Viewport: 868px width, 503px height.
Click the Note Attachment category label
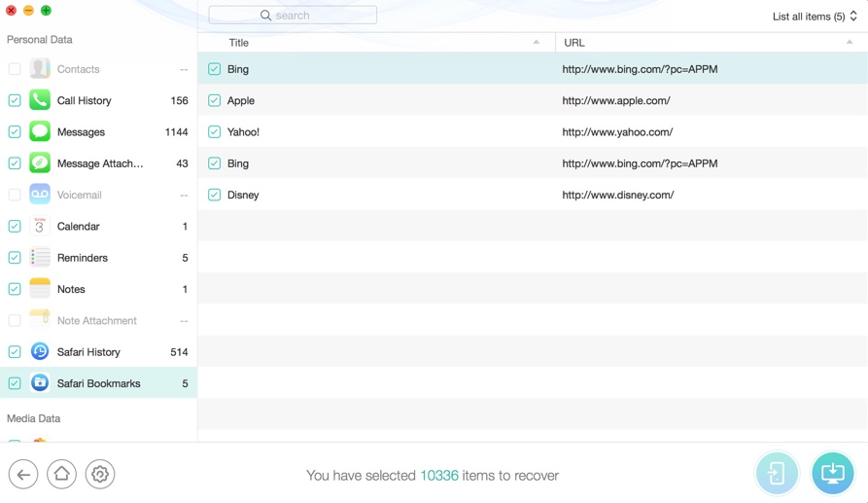coord(97,320)
